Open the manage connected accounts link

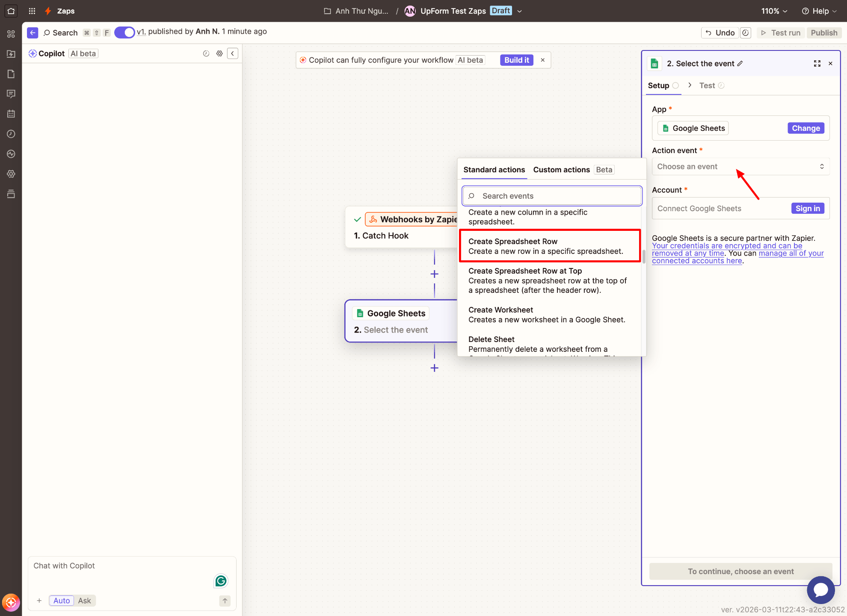tap(738, 257)
